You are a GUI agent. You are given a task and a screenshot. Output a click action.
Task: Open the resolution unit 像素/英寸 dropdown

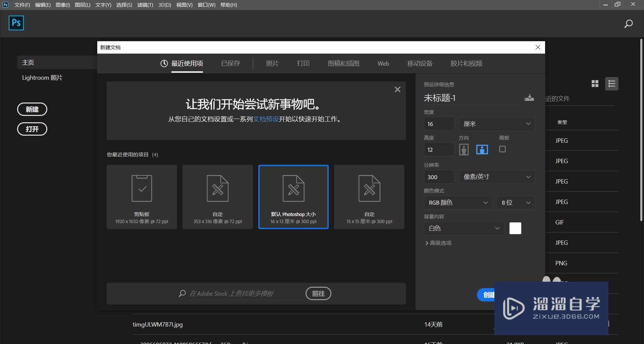click(497, 177)
